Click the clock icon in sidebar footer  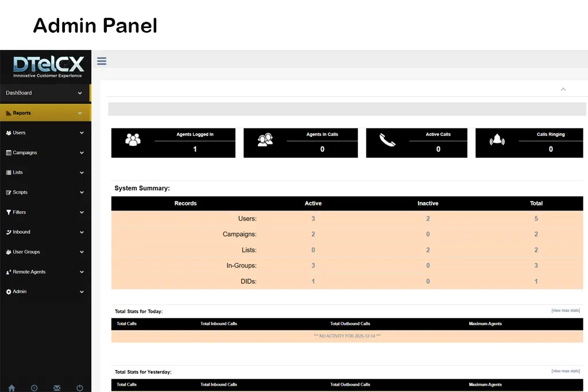pos(34,388)
